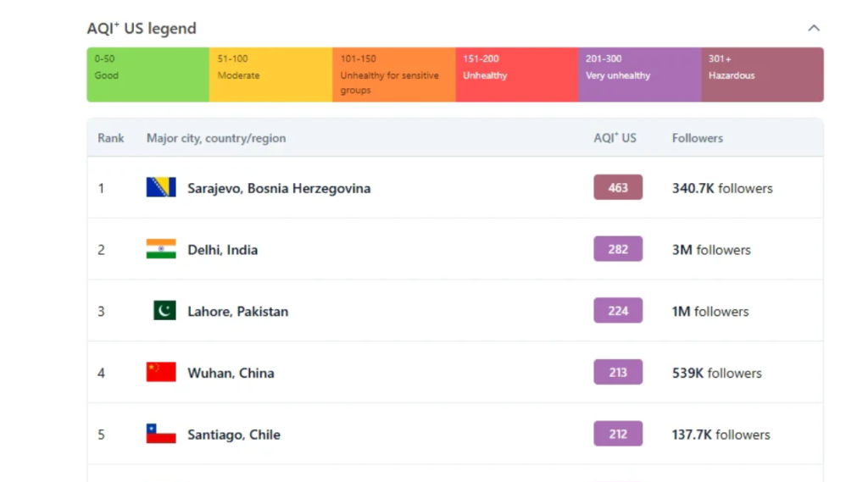868x482 pixels.
Task: Click the Followers column header
Action: [698, 138]
